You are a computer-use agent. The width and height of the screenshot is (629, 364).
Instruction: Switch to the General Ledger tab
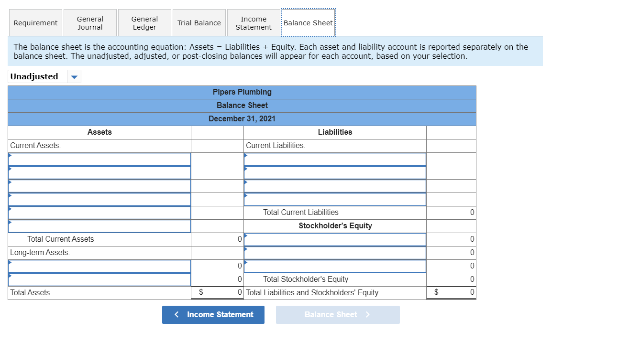point(144,22)
